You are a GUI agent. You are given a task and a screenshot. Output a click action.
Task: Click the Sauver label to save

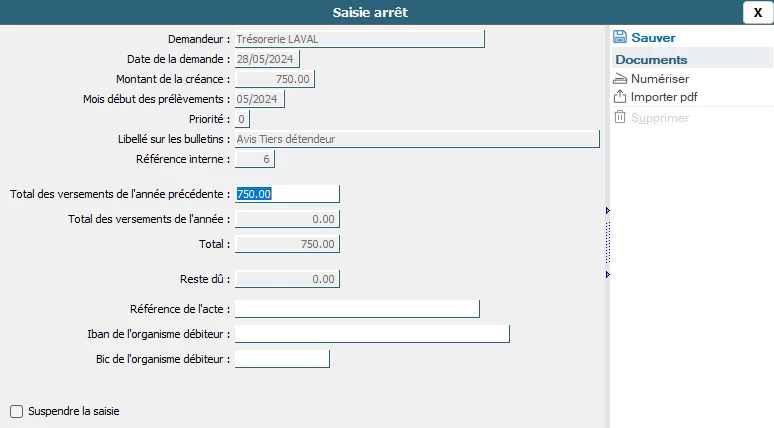[x=653, y=37]
